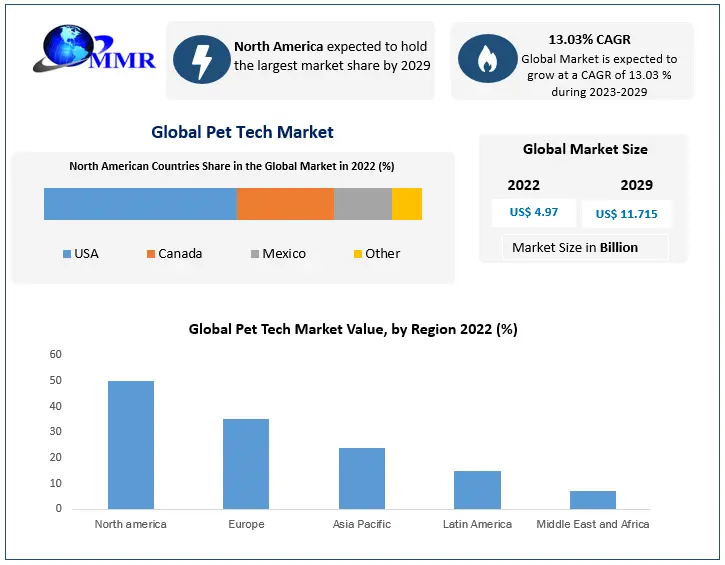Select the Middle East and Africa bar

click(593, 500)
